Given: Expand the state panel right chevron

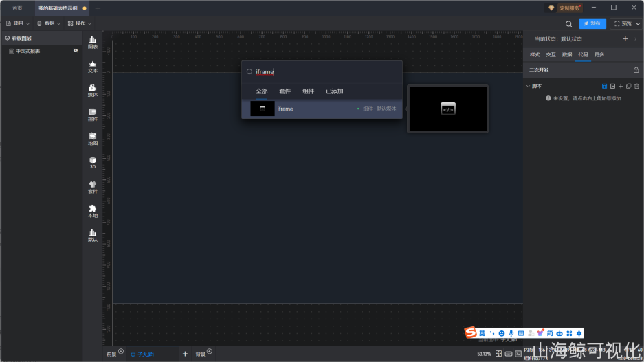Looking at the screenshot, I should pyautogui.click(x=636, y=39).
